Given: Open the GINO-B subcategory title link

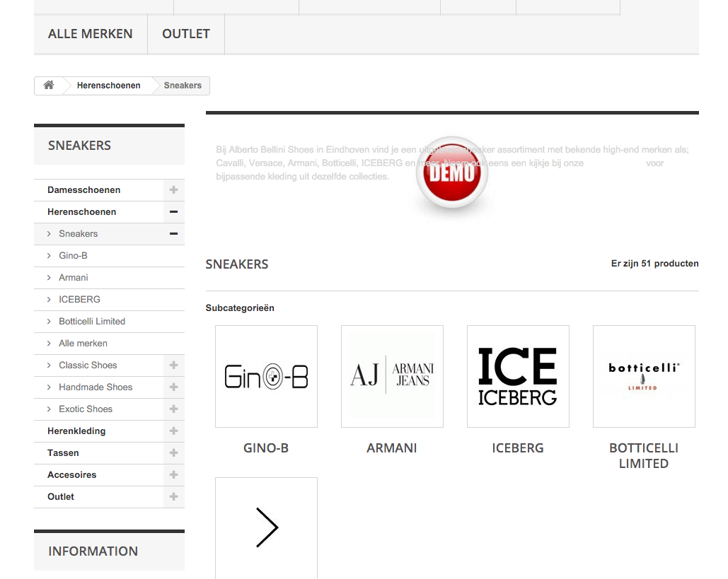Looking at the screenshot, I should (266, 448).
